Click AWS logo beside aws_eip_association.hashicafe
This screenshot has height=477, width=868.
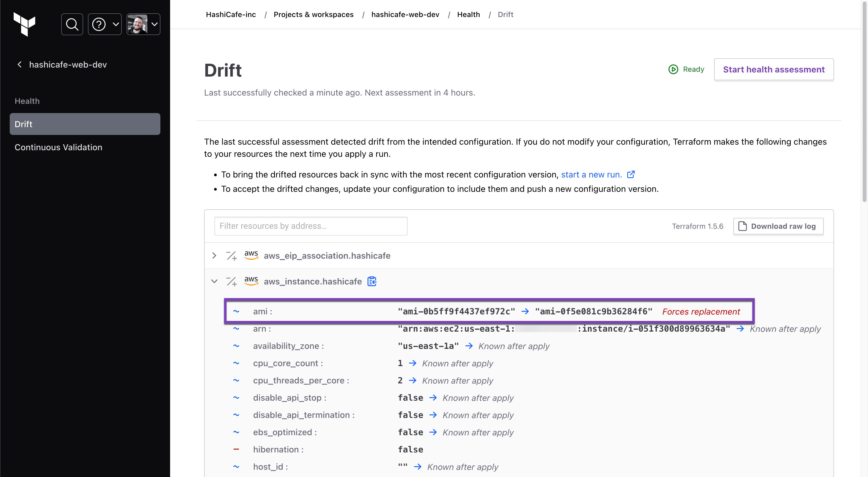click(x=251, y=255)
